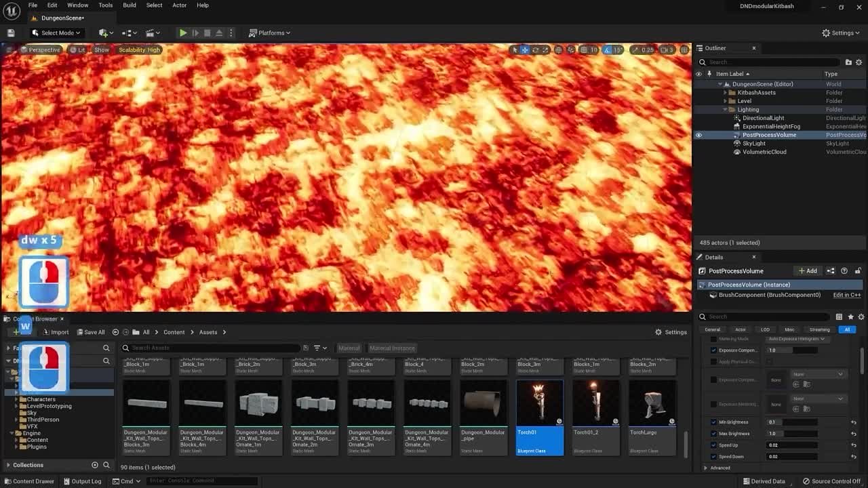Click the Edit in C++ link

846,295
